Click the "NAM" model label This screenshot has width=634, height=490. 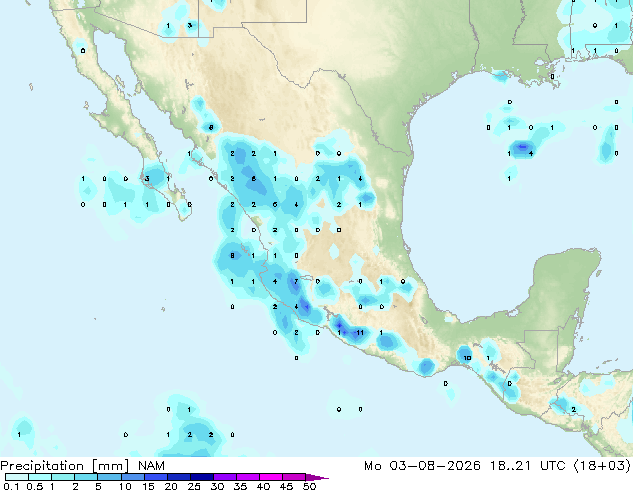point(151,466)
